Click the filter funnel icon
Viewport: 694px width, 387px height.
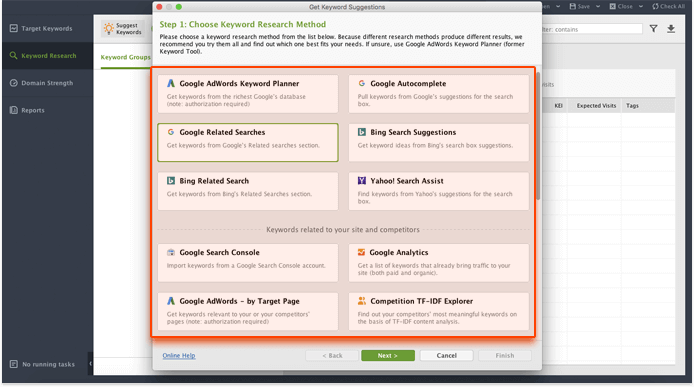pyautogui.click(x=653, y=29)
